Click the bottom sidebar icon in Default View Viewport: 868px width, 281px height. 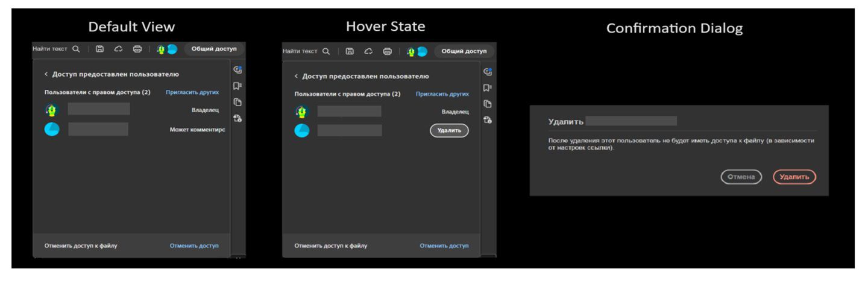tap(237, 119)
